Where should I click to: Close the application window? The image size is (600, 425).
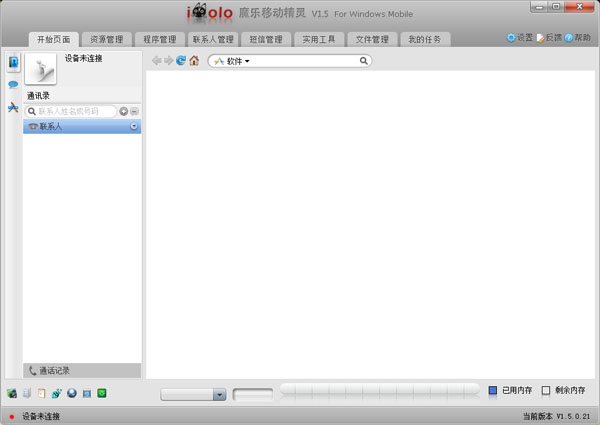tap(579, 7)
